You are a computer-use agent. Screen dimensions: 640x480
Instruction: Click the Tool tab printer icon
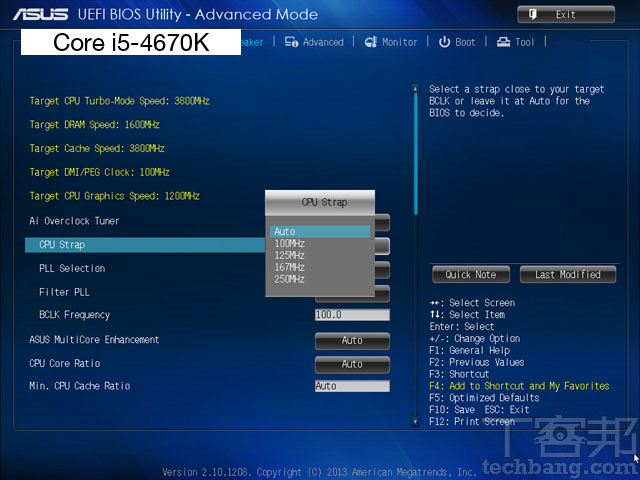click(x=503, y=42)
